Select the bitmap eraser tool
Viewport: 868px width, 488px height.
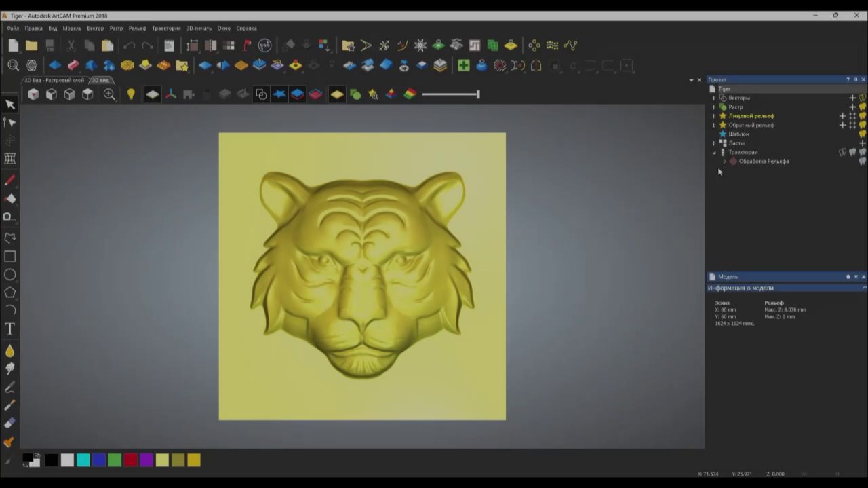9,423
